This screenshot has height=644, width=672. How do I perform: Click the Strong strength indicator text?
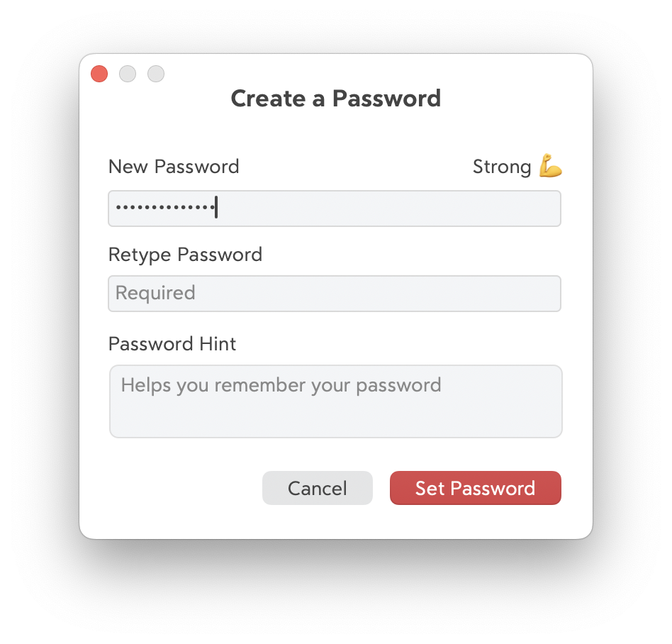(x=502, y=167)
